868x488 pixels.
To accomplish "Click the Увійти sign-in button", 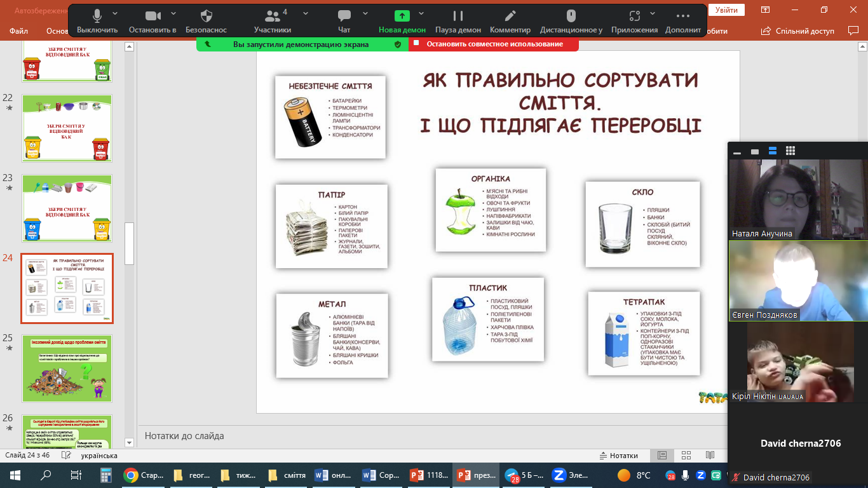I will pos(726,10).
